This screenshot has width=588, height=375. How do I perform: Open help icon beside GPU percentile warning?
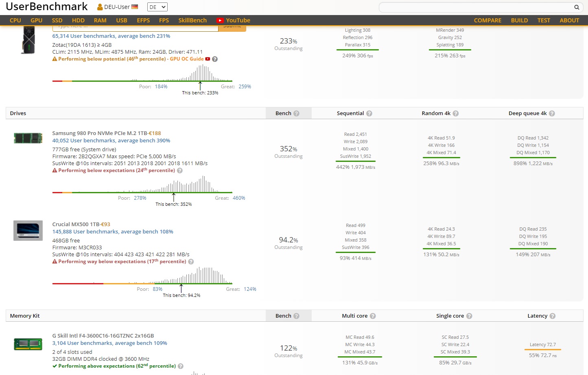coord(215,59)
